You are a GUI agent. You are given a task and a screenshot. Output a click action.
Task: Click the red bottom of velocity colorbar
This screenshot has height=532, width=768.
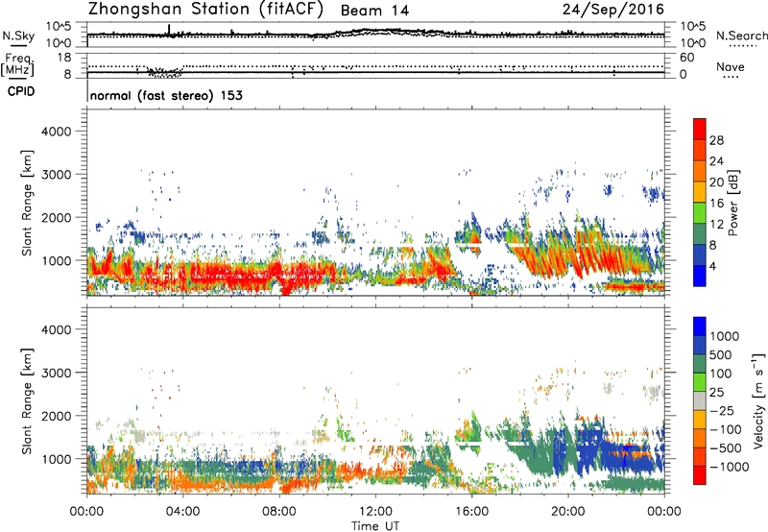700,475
